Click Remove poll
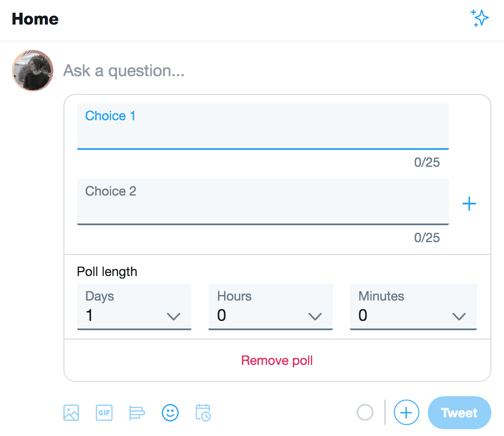Image resolution: width=504 pixels, height=436 pixels. pos(277,360)
